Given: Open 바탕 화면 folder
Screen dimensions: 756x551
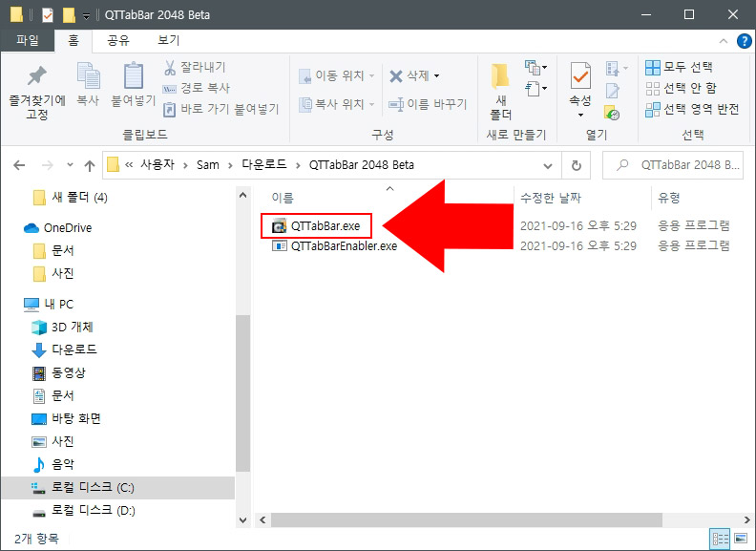Looking at the screenshot, I should click(x=66, y=418).
